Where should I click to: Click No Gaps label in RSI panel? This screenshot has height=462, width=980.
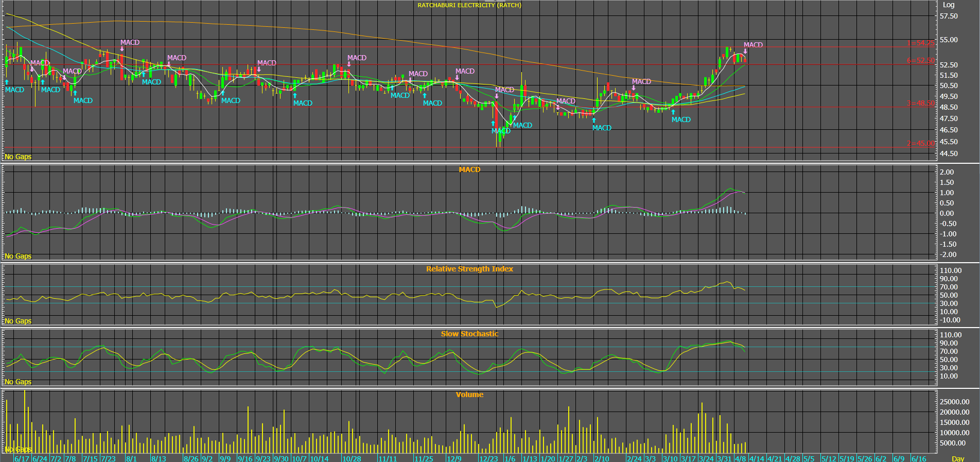pyautogui.click(x=18, y=321)
